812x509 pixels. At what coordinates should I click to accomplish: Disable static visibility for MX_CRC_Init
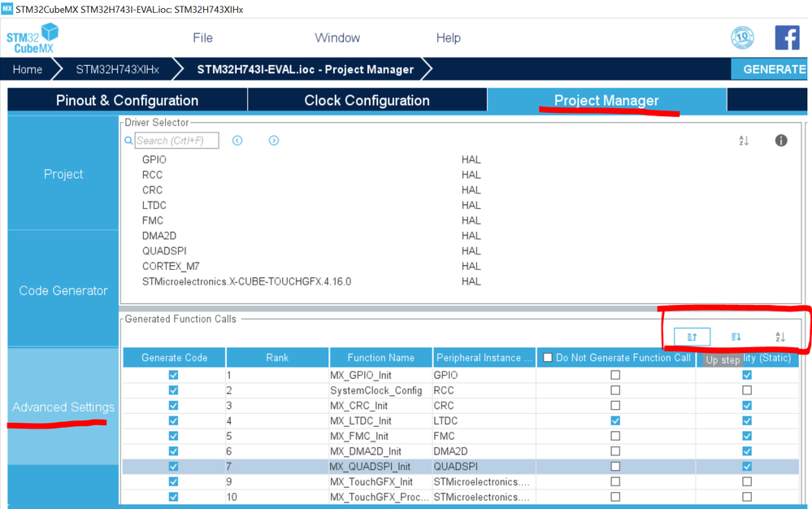[x=747, y=406]
